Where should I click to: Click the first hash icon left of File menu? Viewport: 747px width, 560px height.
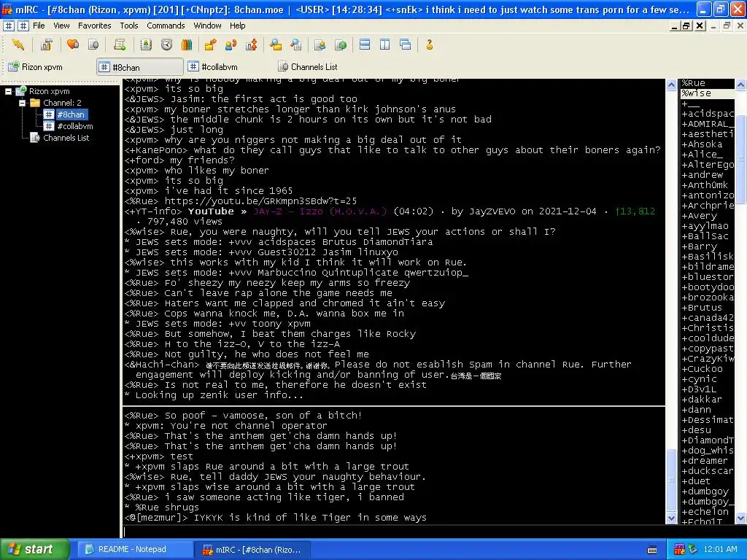click(x=9, y=26)
